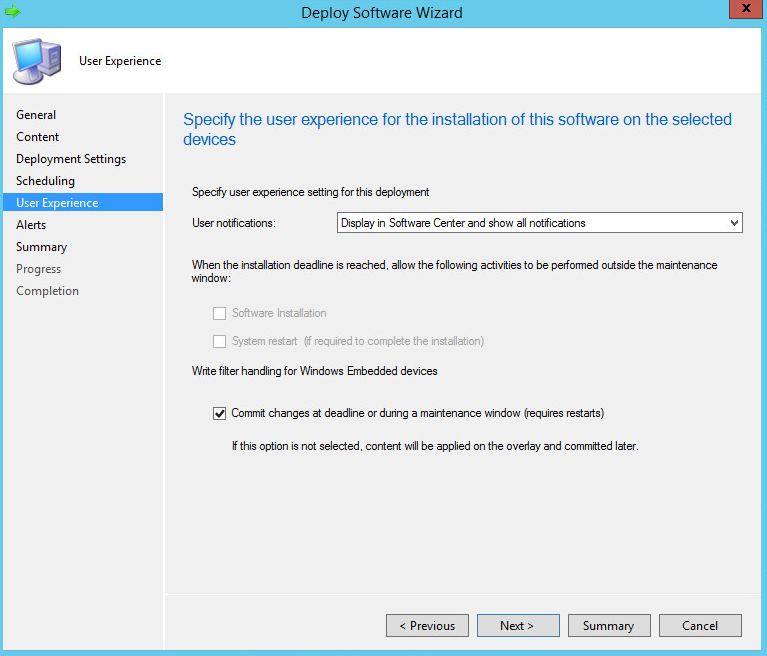Click the 'Deploy Software Wizard' title text
The height and width of the screenshot is (656, 767).
[x=382, y=13]
